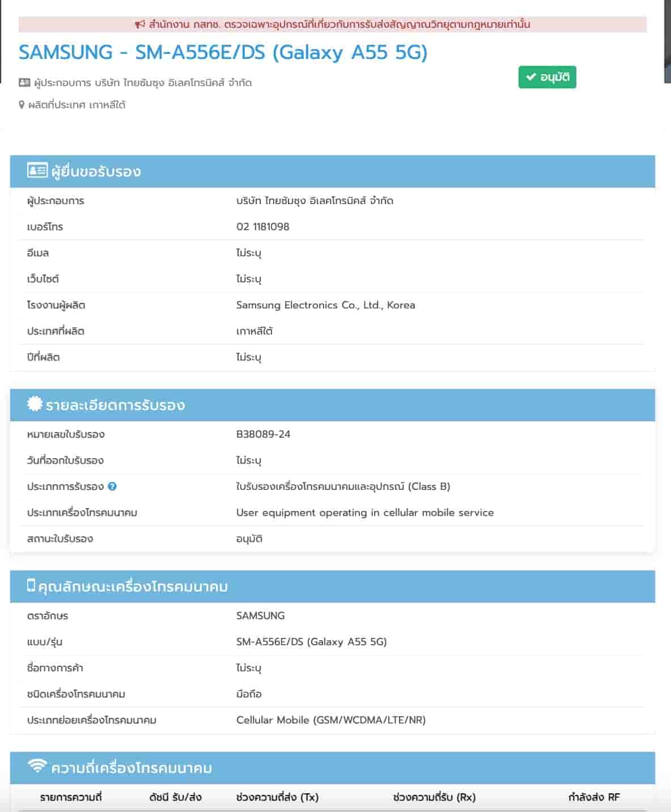Click the ช่วงความถี่รับ (Rx) column header
The image size is (671, 812).
pyautogui.click(x=433, y=797)
